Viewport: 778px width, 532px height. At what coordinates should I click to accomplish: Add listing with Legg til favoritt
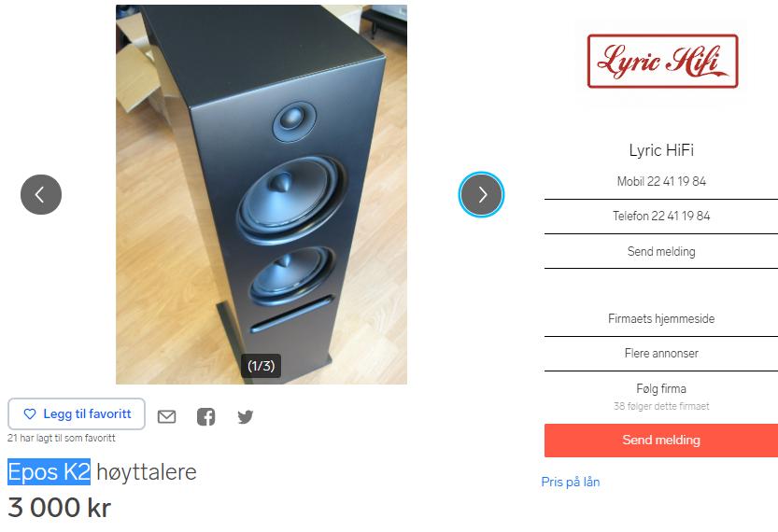(77, 414)
